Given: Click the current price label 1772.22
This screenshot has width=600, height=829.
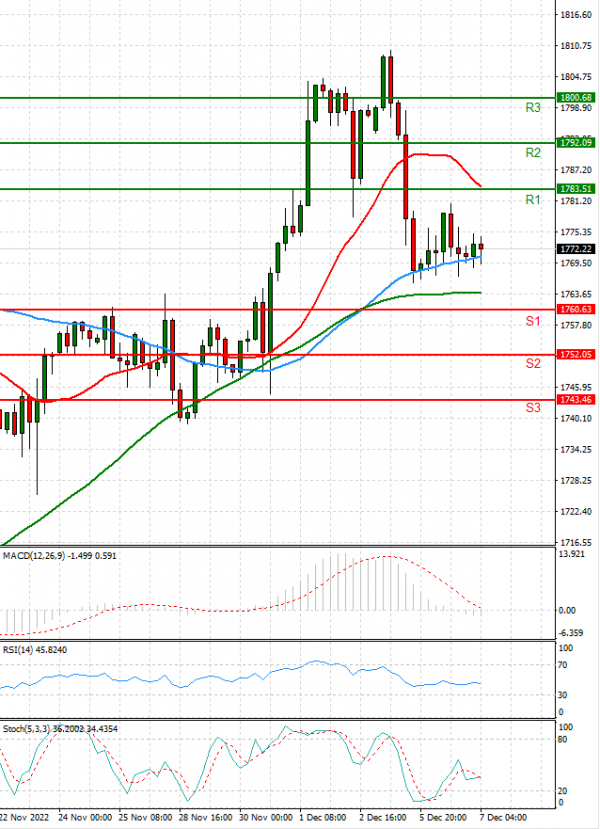Looking at the screenshot, I should pos(576,249).
